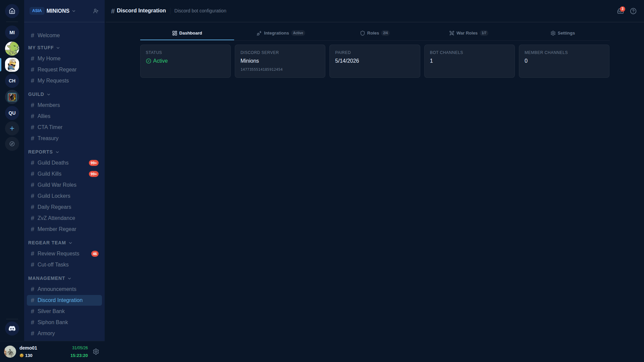The image size is (644, 362).
Task: Open the home icon in server rail
Action: 12,11
